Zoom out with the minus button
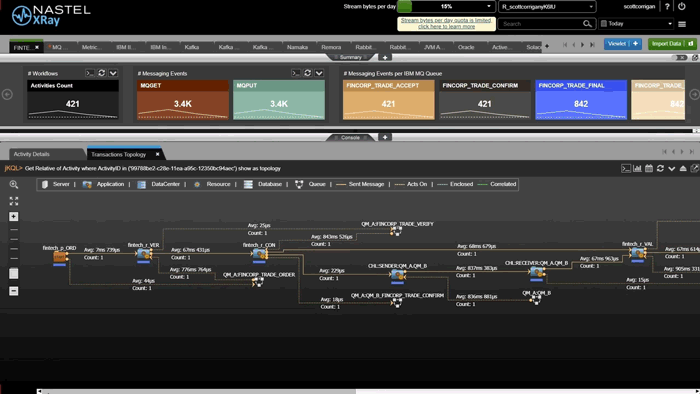The width and height of the screenshot is (700, 394). 14,291
